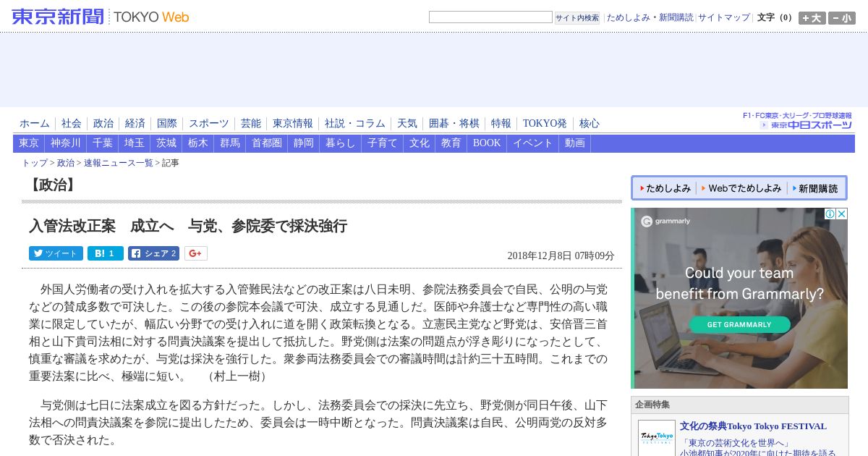Click GET GRAMMARLY ad button

pos(739,324)
